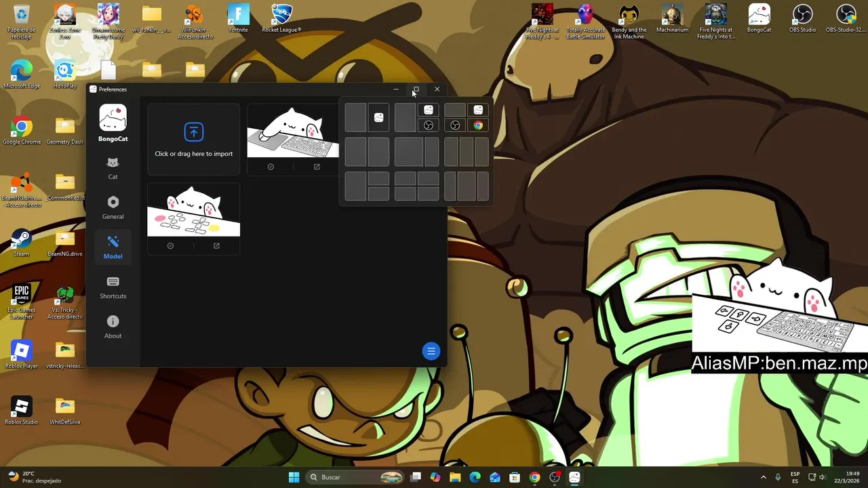Open OBS Studio desktop shortcut
868x488 pixels.
pos(802,19)
